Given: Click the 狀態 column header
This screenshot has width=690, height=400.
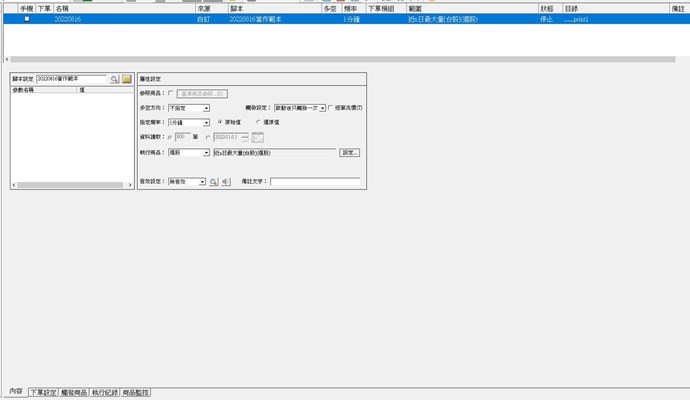Looking at the screenshot, I should [546, 8].
